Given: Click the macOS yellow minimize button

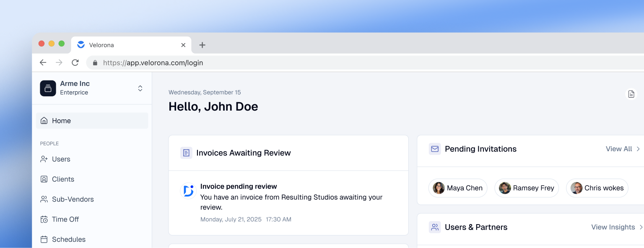Looking at the screenshot, I should 52,44.
